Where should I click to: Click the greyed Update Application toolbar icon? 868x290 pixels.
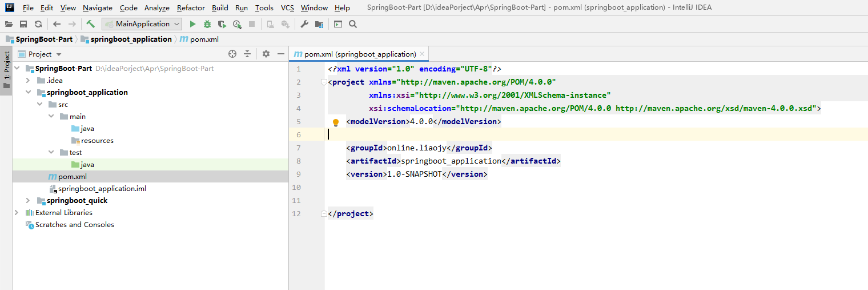(286, 24)
